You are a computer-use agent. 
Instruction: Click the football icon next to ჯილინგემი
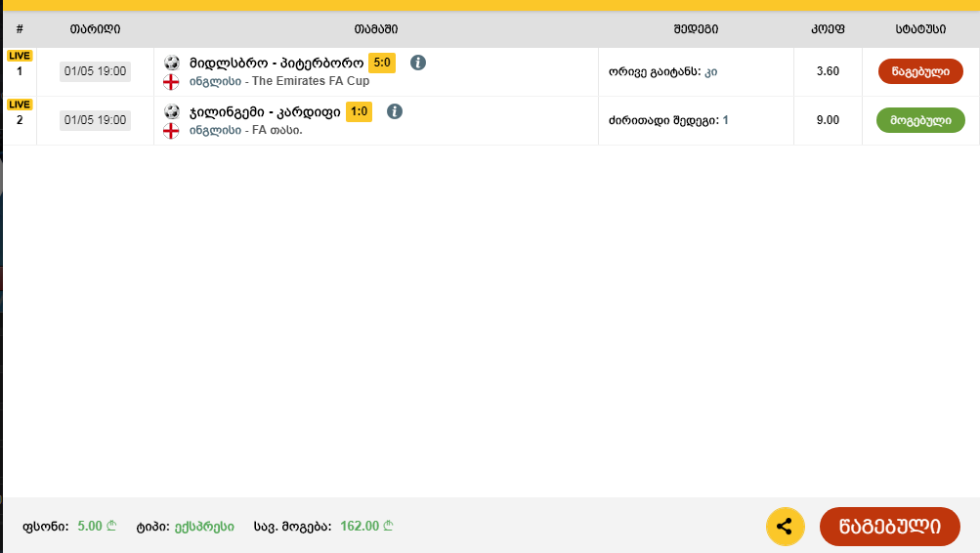[x=171, y=111]
